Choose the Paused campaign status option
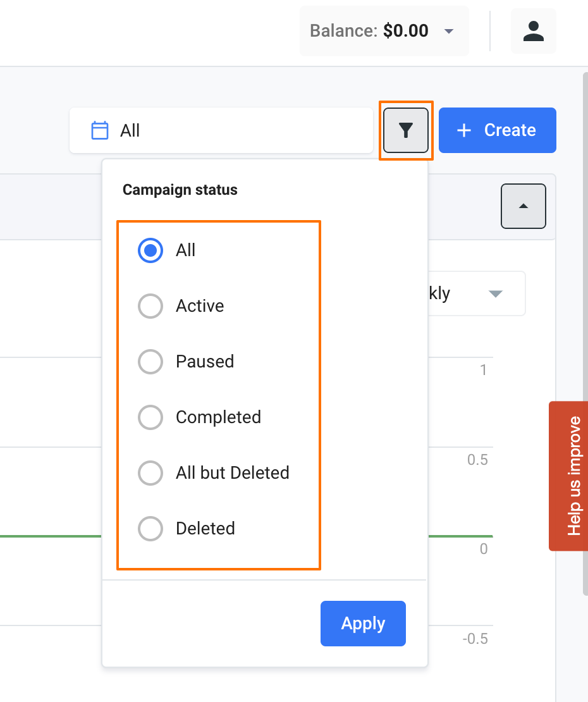This screenshot has width=588, height=702. pos(150,362)
